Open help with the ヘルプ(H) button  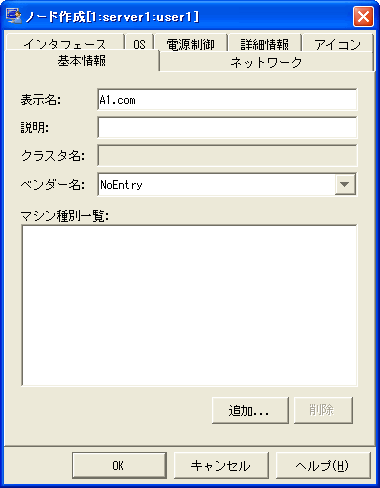point(323,465)
